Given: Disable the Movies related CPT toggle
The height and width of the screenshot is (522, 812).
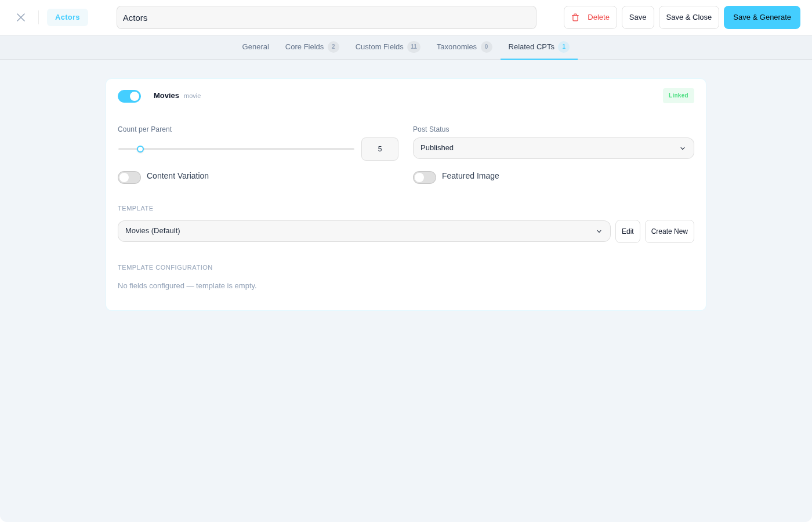Looking at the screenshot, I should tap(129, 96).
